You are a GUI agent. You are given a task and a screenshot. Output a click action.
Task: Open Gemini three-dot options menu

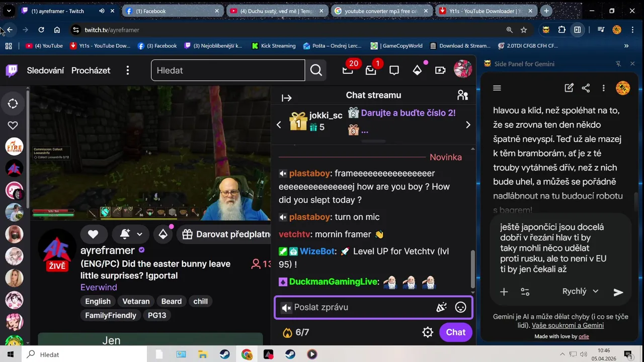pos(603,88)
